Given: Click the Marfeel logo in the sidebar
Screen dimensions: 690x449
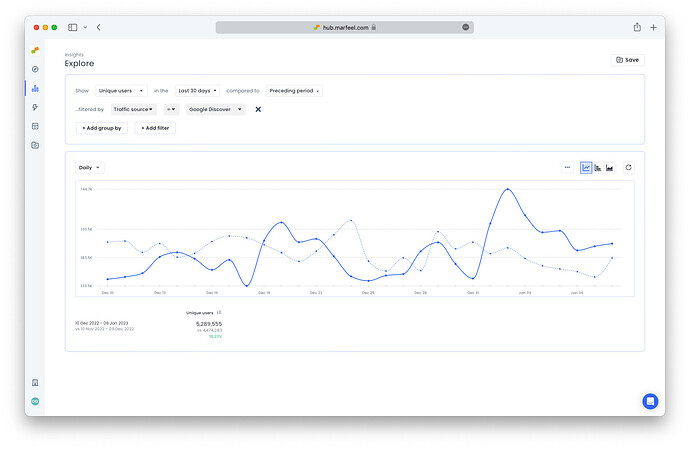Looking at the screenshot, I should pyautogui.click(x=35, y=50).
